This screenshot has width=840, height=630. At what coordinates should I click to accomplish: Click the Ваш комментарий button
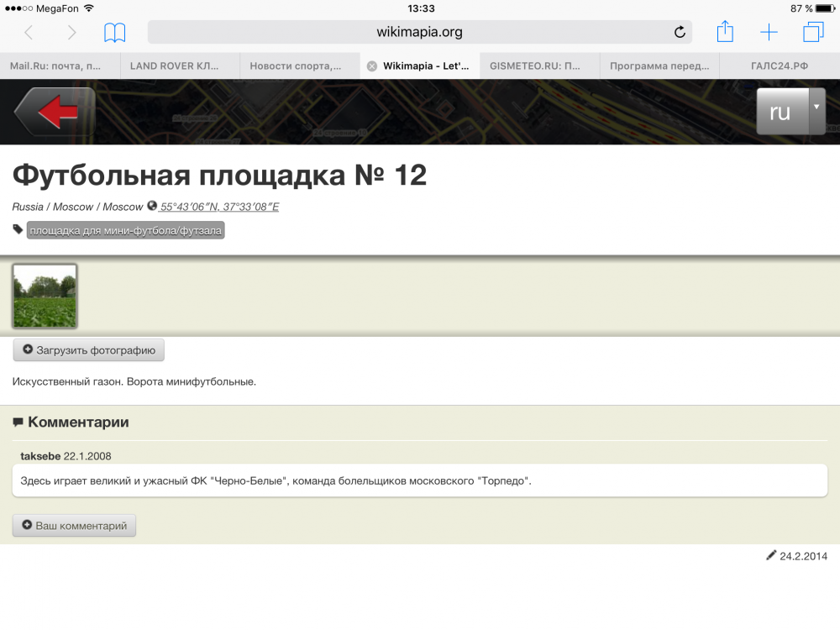point(74,526)
